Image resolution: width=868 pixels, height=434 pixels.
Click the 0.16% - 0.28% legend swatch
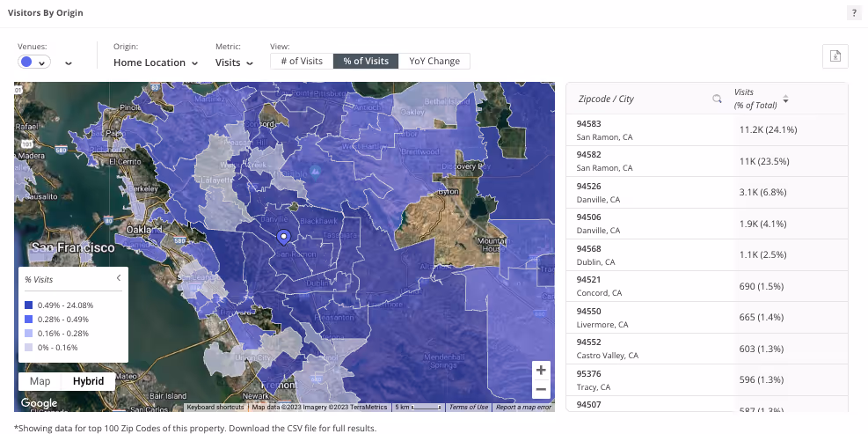pos(29,333)
